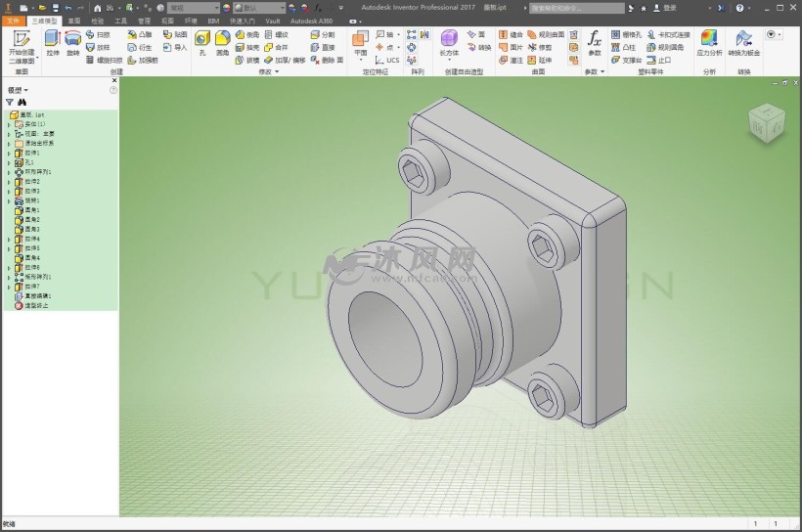The width and height of the screenshot is (802, 532).
Task: Click the help search input field
Action: 570,8
